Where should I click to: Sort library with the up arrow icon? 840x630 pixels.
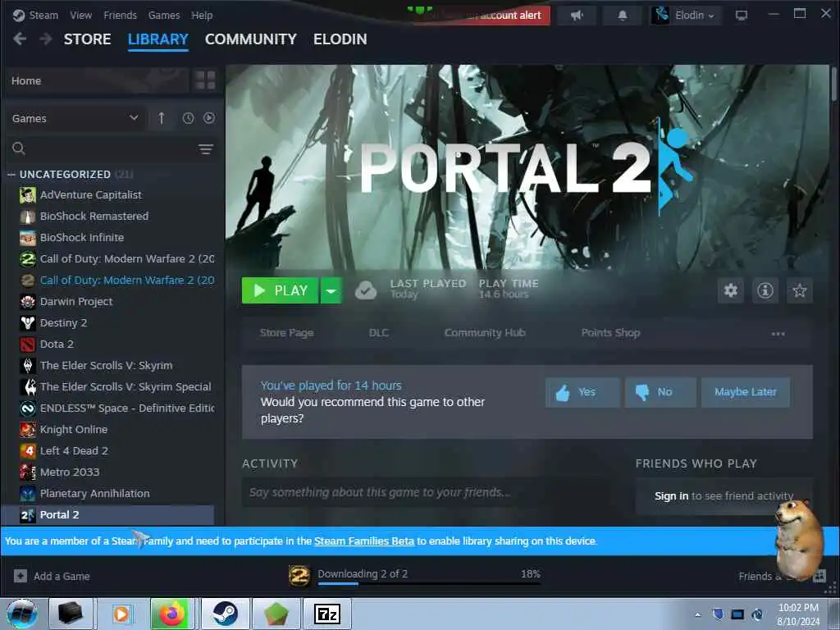(x=162, y=118)
